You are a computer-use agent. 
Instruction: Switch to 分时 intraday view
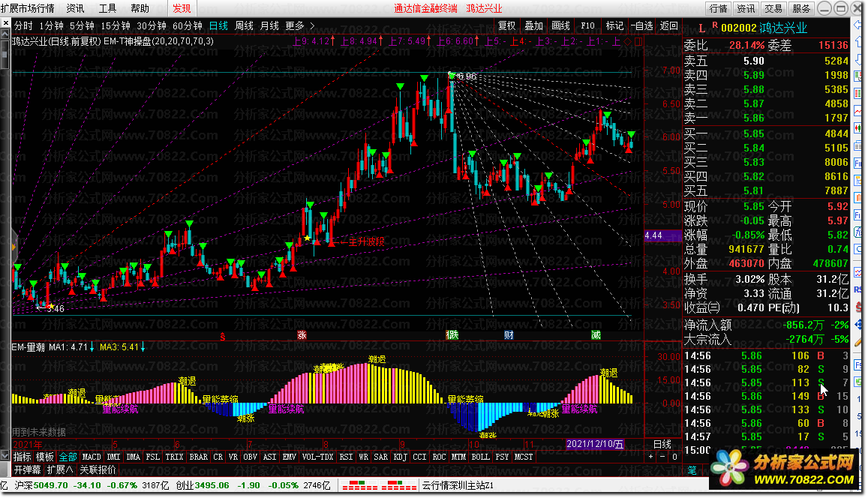(x=23, y=25)
